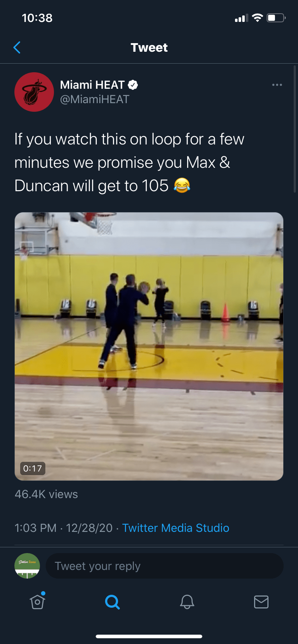Tap the 46.4K views count
The height and width of the screenshot is (644, 298).
(x=46, y=494)
